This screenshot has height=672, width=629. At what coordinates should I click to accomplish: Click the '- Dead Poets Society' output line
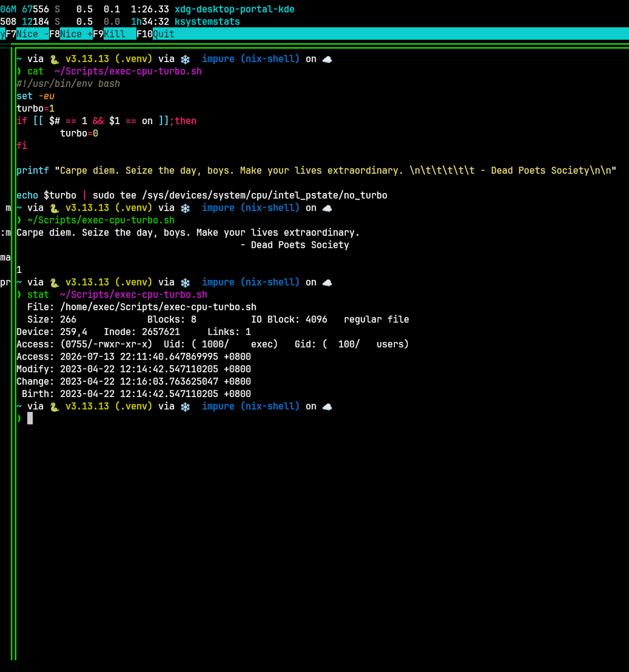point(294,245)
